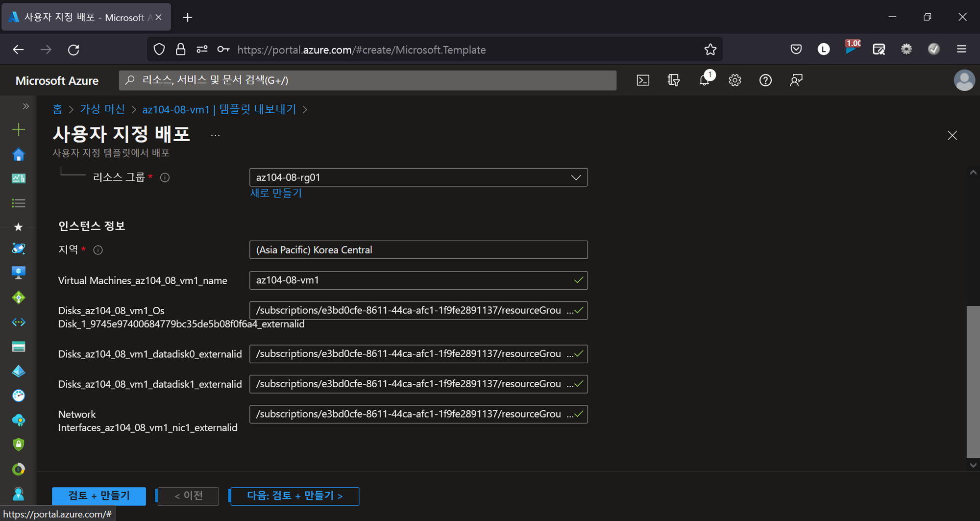Close the 사용자 지정 배포 browser tab
Image resolution: width=980 pixels, height=521 pixels.
click(x=158, y=17)
